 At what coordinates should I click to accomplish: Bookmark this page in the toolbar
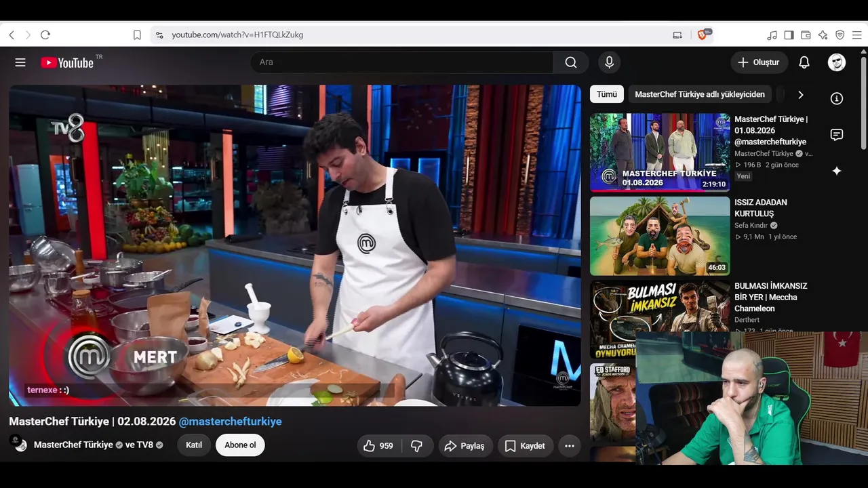(137, 35)
